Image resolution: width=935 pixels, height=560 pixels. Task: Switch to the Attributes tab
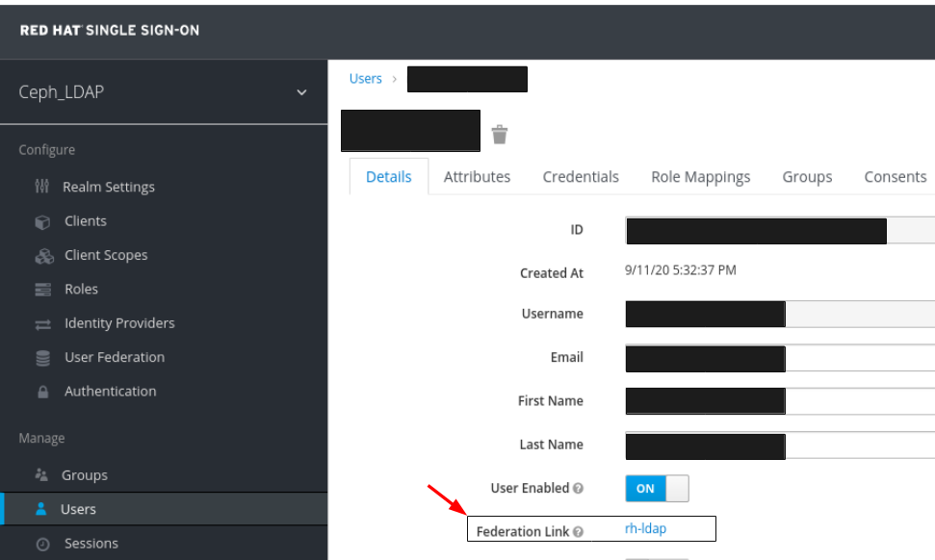click(x=477, y=177)
